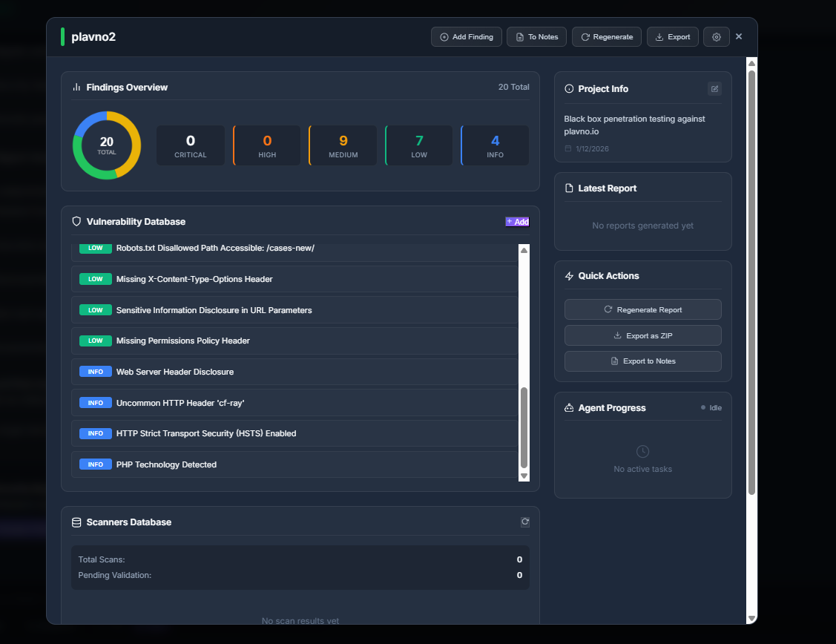Select the MEDIUM severity card showing 9
Image resolution: width=836 pixels, height=644 pixels.
(343, 145)
